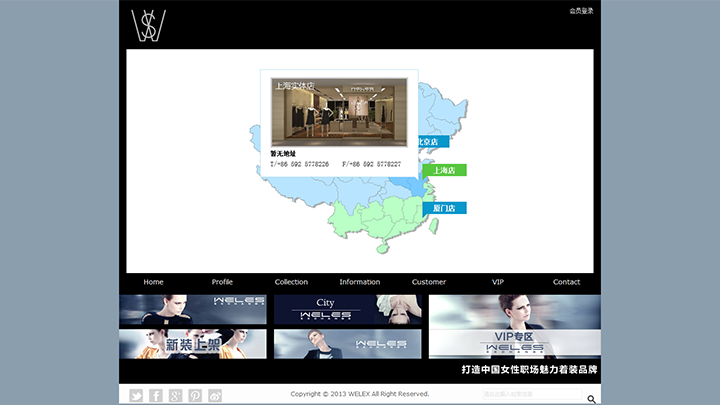Select the Xiamen store (厦门店) map label
The image size is (720, 405).
click(x=444, y=208)
